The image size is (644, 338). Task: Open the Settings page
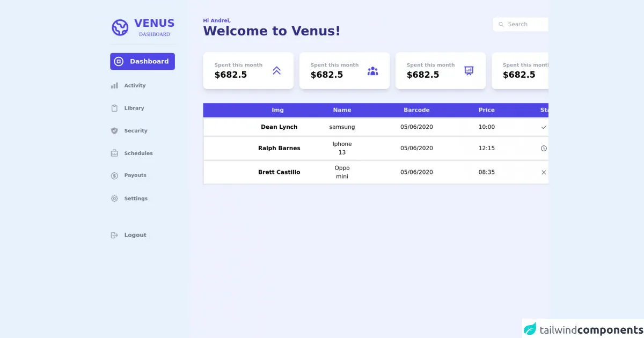pos(135,199)
